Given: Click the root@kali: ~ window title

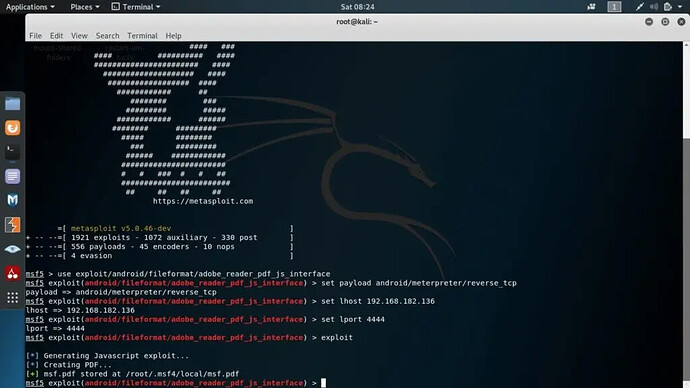Looking at the screenshot, I should [x=357, y=22].
